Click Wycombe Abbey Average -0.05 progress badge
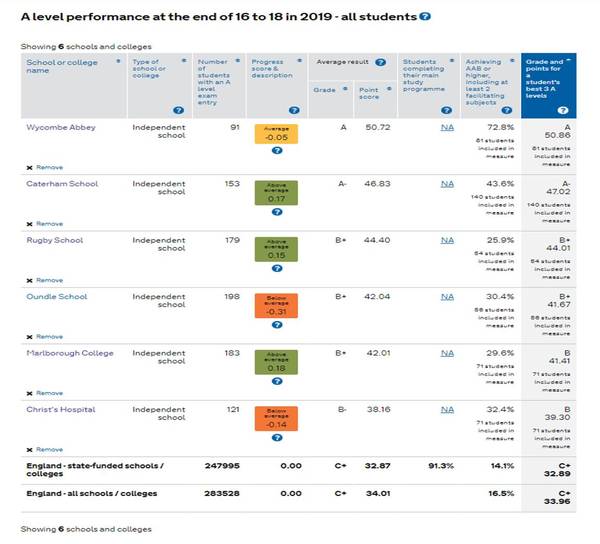This screenshot has height=544, width=600. pos(276,134)
